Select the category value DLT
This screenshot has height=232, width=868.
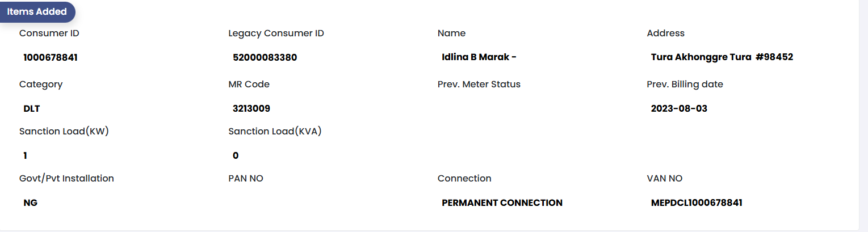tap(32, 108)
